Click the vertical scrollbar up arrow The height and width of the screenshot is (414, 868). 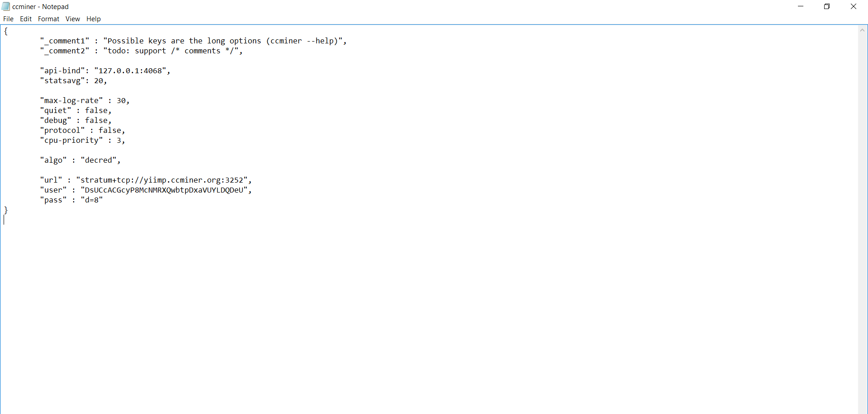[x=863, y=30]
